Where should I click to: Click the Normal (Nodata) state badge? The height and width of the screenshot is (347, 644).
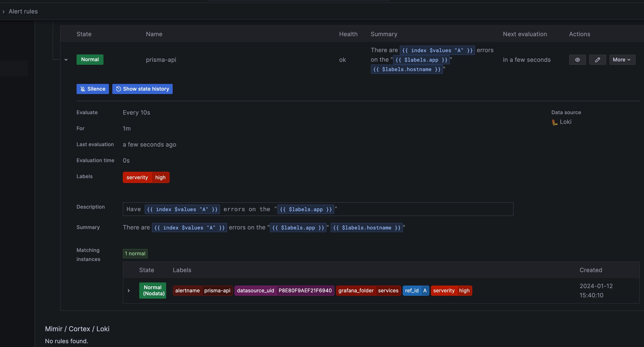click(x=152, y=290)
